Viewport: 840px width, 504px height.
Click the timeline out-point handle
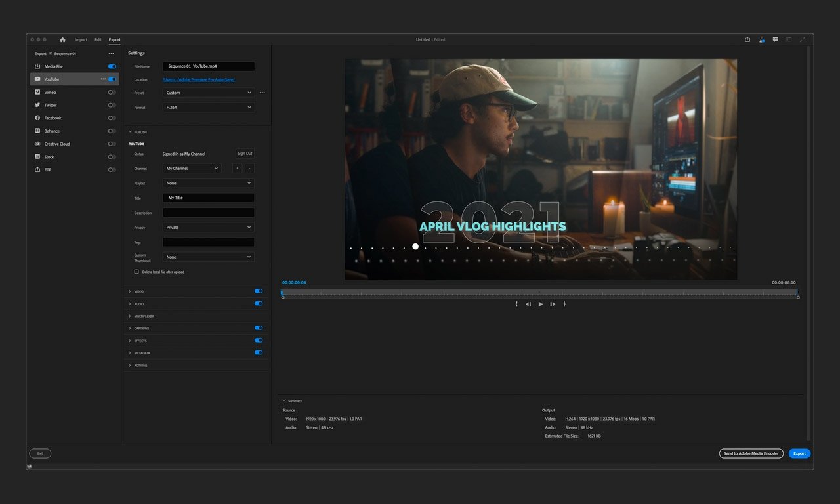pos(798,297)
